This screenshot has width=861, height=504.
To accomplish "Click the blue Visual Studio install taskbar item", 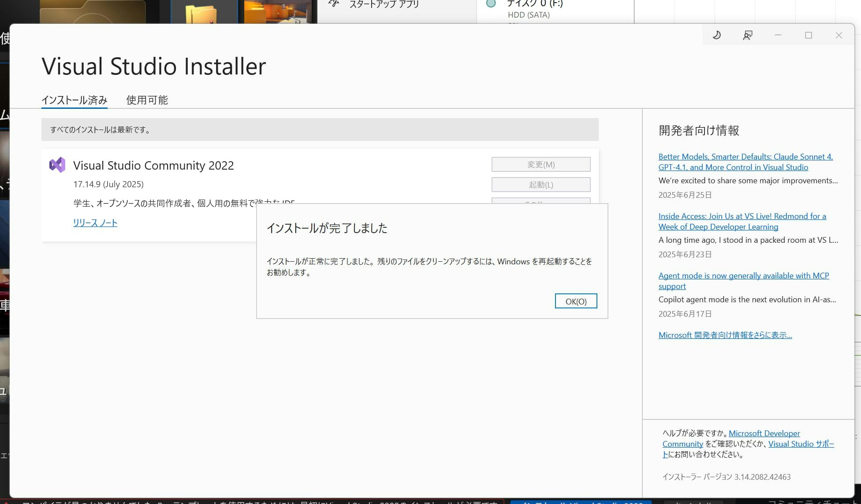I will coord(581,501).
